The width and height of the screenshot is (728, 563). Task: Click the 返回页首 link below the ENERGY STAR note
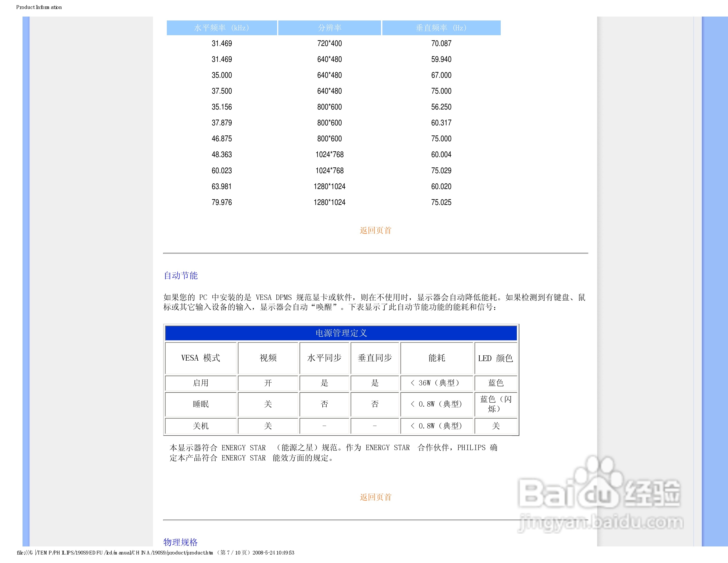tap(375, 497)
